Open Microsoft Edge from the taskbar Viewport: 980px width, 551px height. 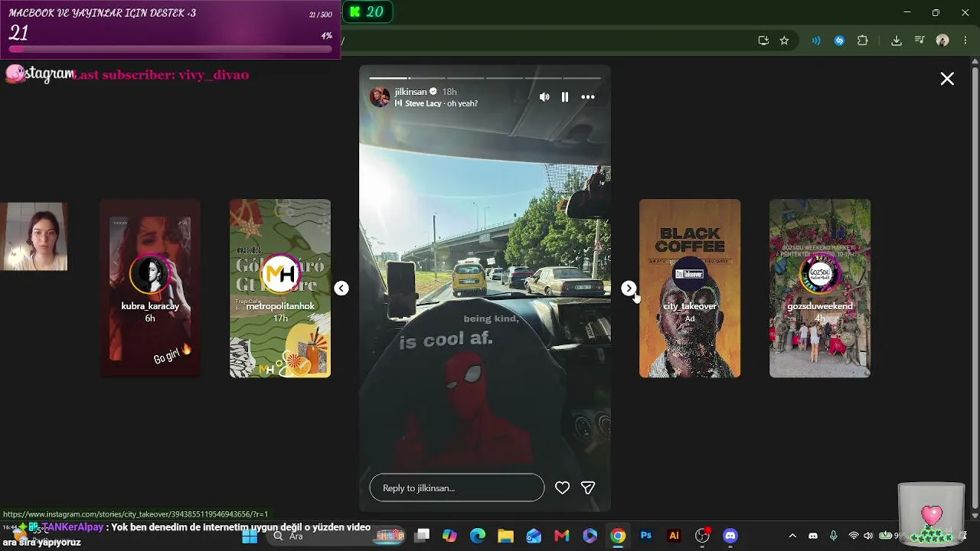pyautogui.click(x=478, y=536)
